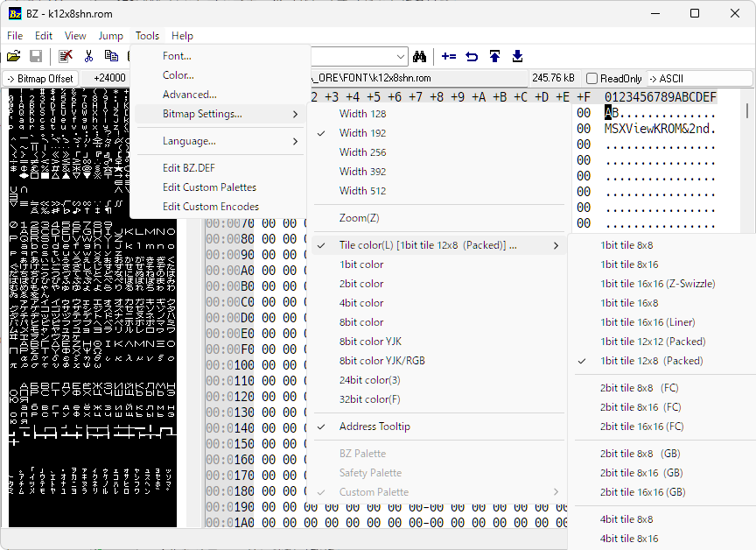Viewport: 756px width, 550px height.
Task: Click the Copy icon in toolbar
Action: (111, 56)
